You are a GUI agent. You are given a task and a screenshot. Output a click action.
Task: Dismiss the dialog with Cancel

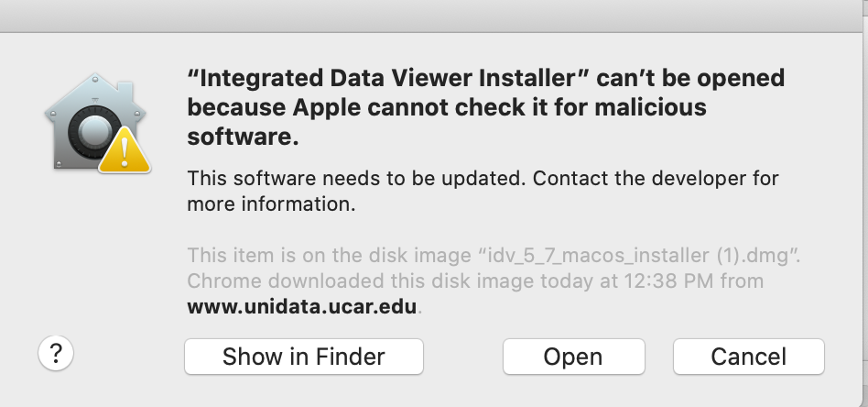pyautogui.click(x=748, y=357)
